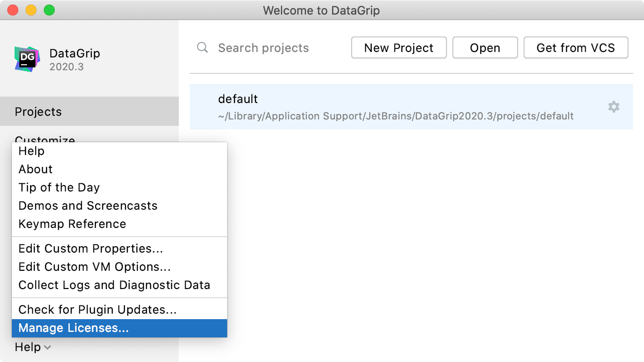This screenshot has height=362, width=644.
Task: Collapse the Help menu using its chevron
Action: (47, 347)
